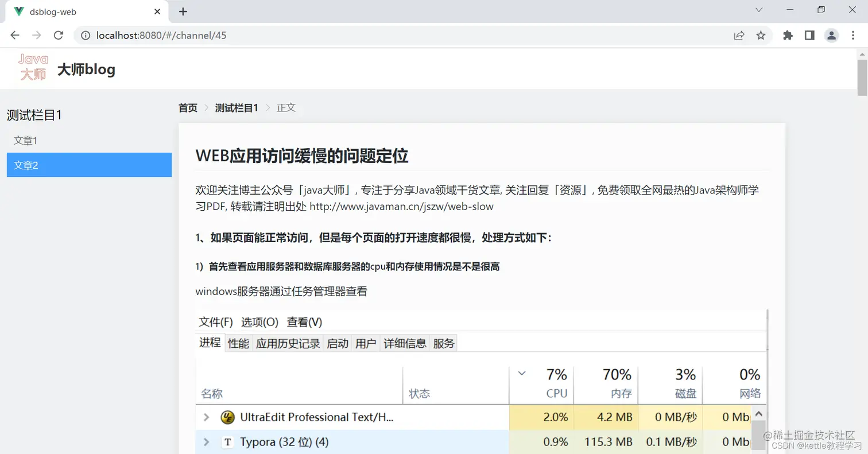The width and height of the screenshot is (868, 454).
Task: Open the browser extensions puzzle icon
Action: click(x=788, y=35)
